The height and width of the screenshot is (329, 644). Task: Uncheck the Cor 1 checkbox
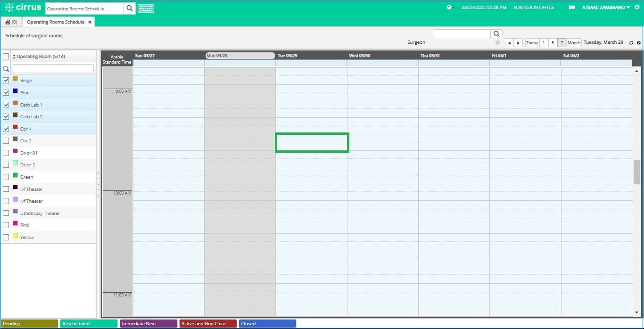pyautogui.click(x=6, y=129)
